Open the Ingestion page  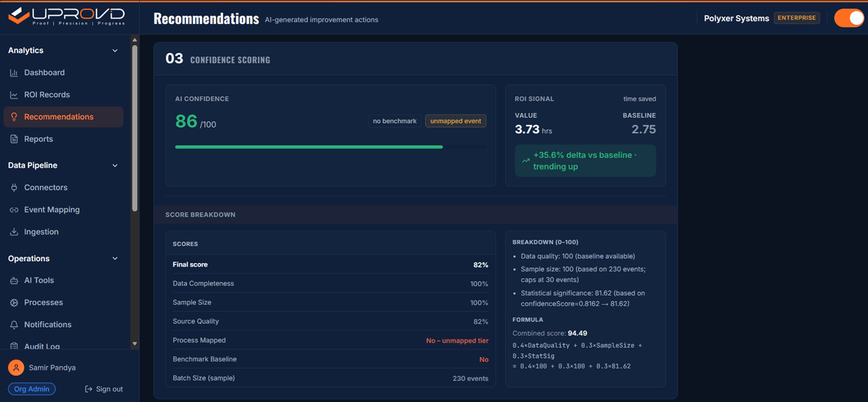(x=63, y=232)
